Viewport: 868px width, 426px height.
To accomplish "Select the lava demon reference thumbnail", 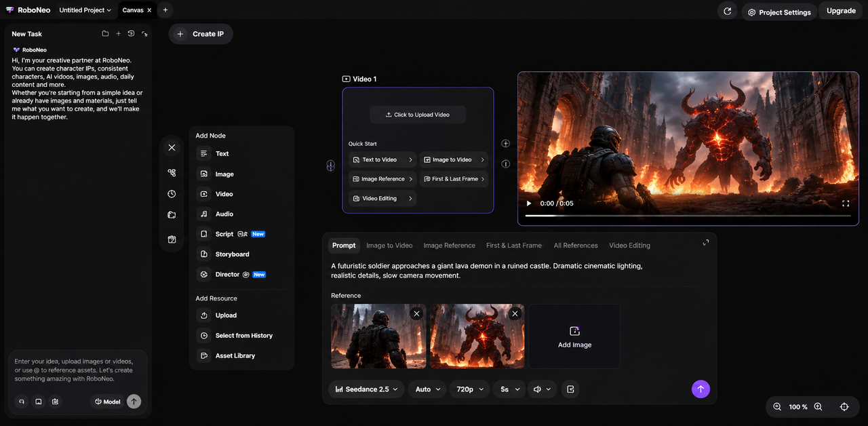I will (x=477, y=336).
